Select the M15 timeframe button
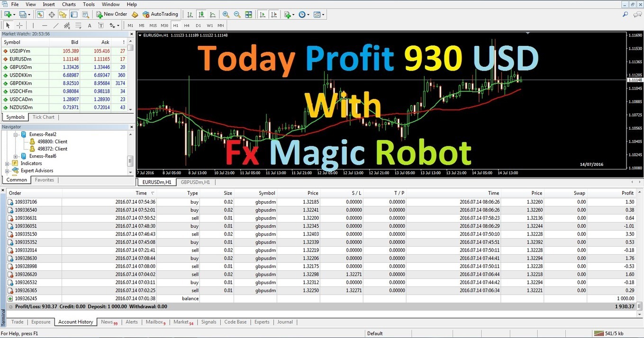Image resolution: width=644 pixels, height=338 pixels. tap(153, 26)
